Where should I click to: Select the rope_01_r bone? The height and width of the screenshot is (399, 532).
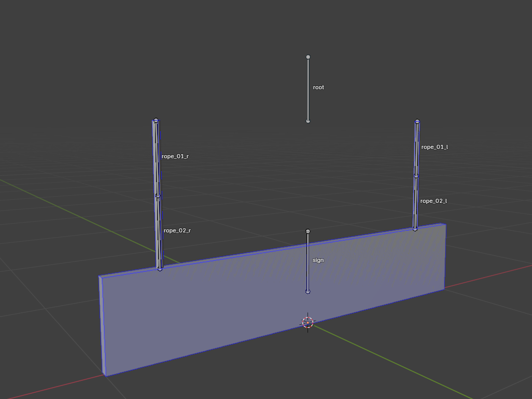(157, 158)
